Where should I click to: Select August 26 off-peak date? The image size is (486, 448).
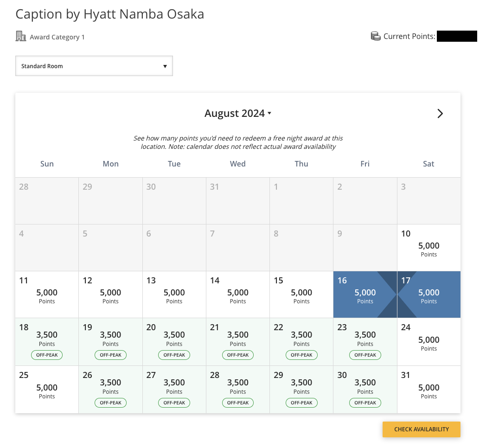pyautogui.click(x=110, y=390)
